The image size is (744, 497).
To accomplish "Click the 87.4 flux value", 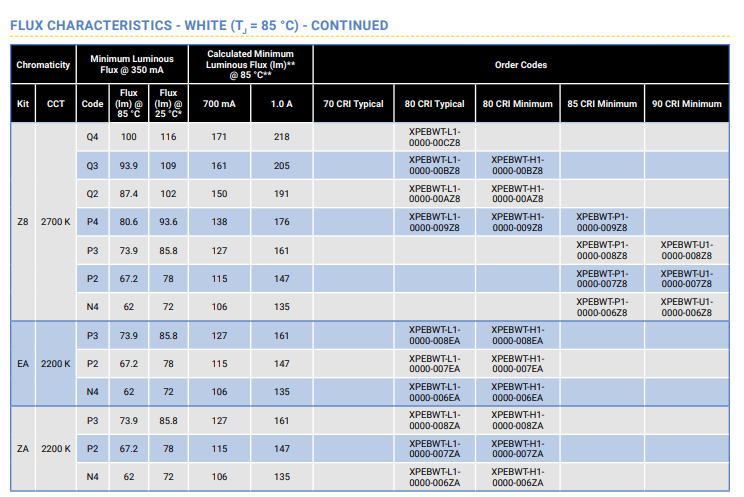I will [x=129, y=194].
